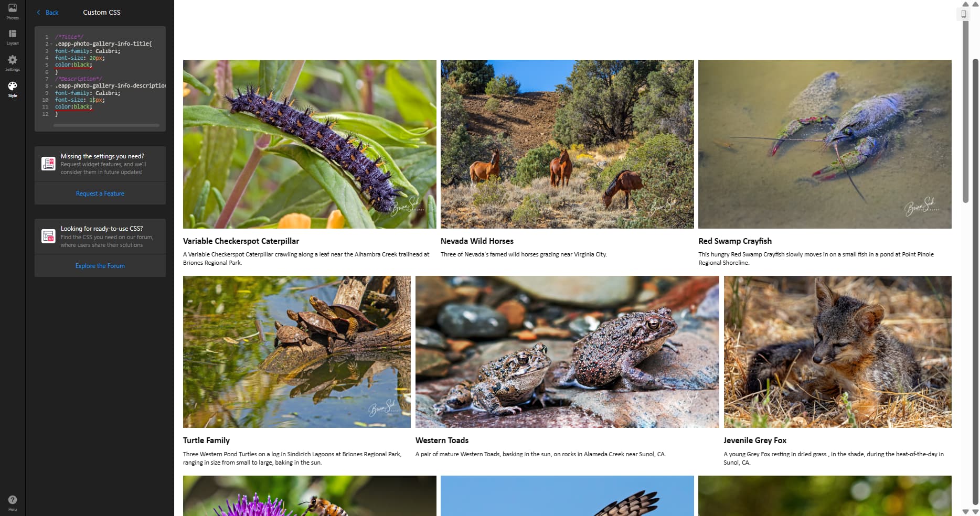Click the Request a Feature card icon
Screen dimensions: 980x516
[48, 164]
